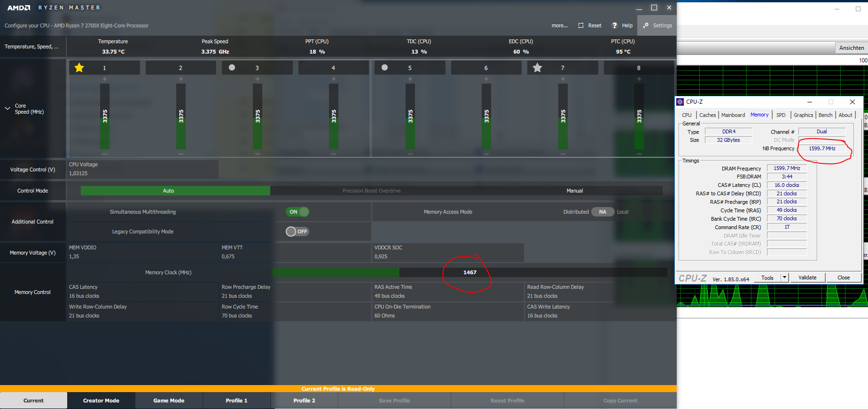Select the Current profile tab
Image resolution: width=868 pixels, height=409 pixels.
(33, 401)
